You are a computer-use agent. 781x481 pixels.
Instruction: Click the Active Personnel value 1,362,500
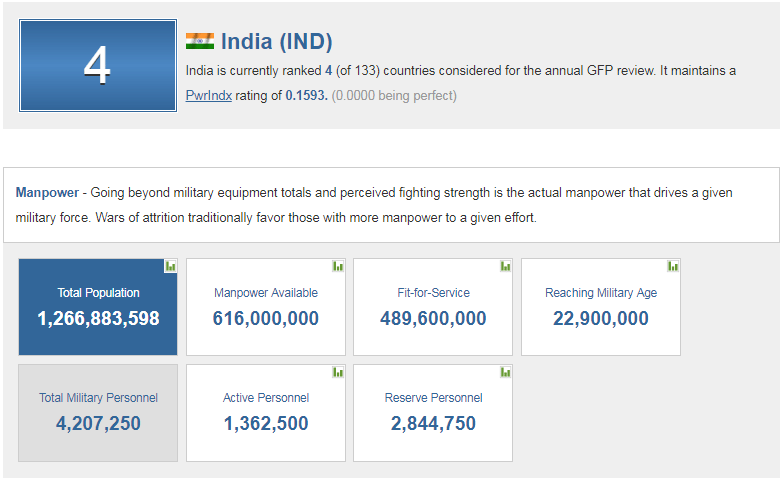[266, 424]
